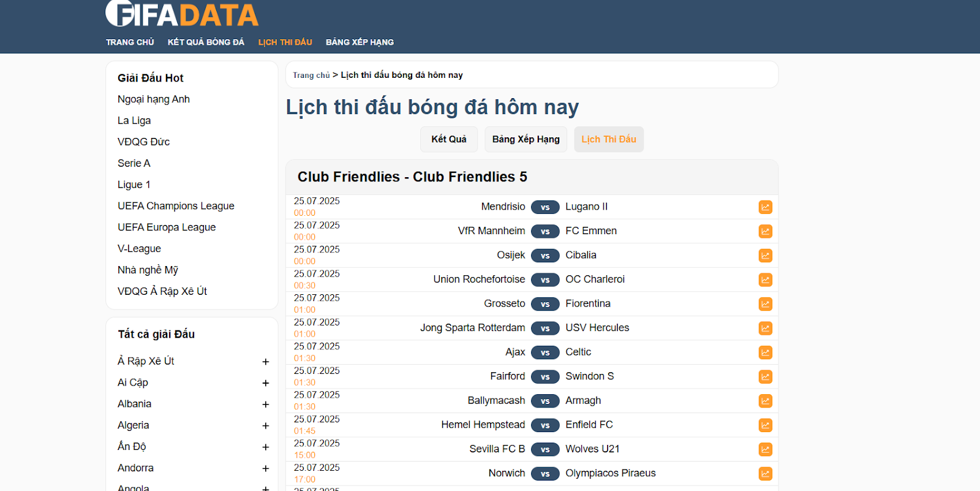980x491 pixels.
Task: Click the USV Hercules team name
Action: 597,328
